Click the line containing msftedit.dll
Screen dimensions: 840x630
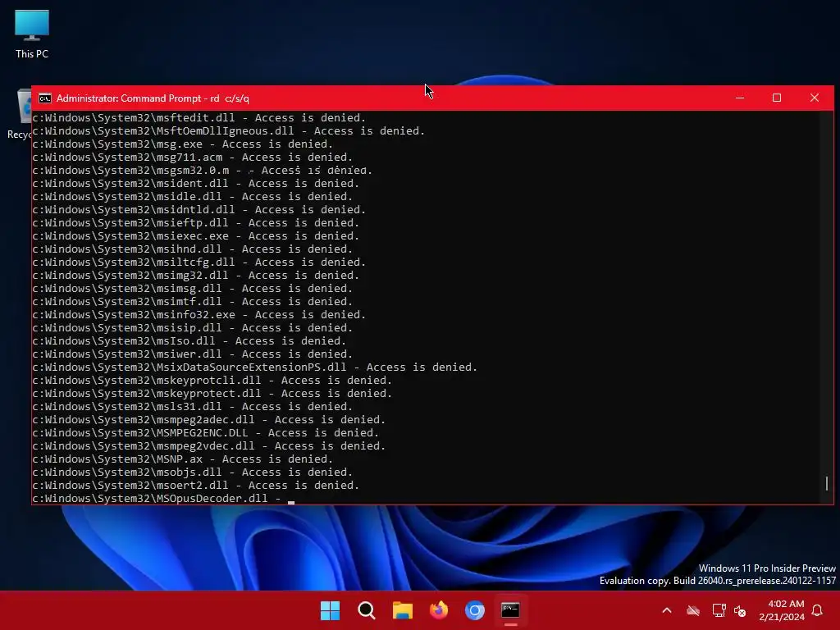[x=199, y=118]
